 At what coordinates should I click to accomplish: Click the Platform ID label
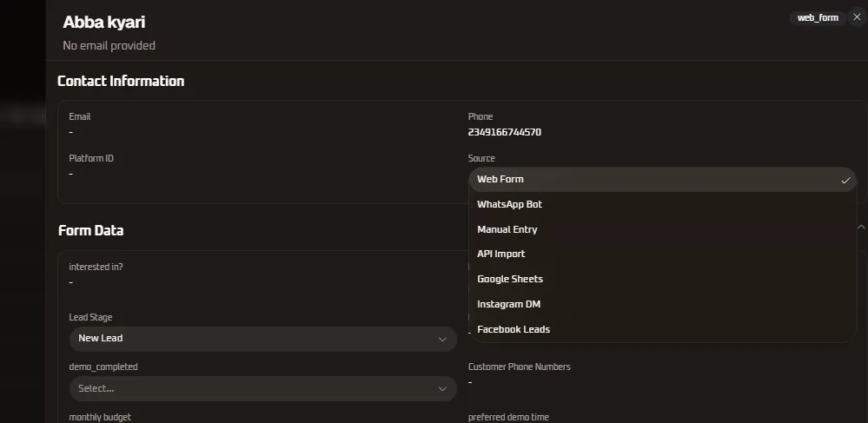point(91,158)
